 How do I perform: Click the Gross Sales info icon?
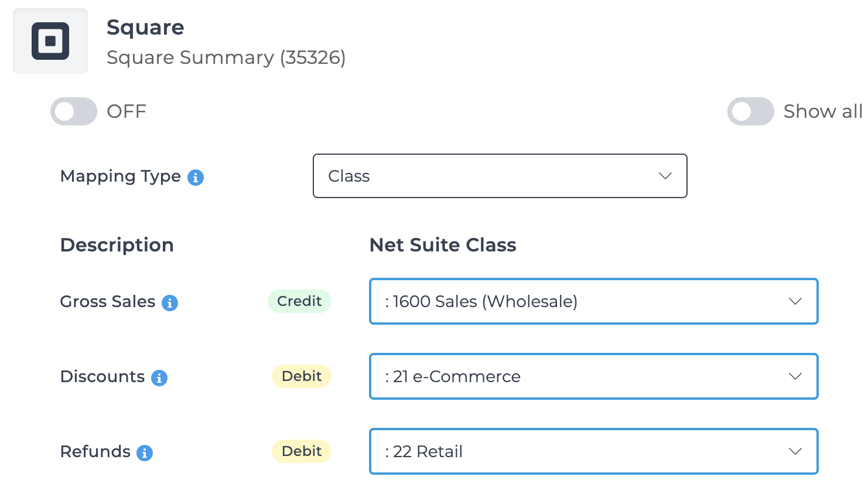point(170,303)
